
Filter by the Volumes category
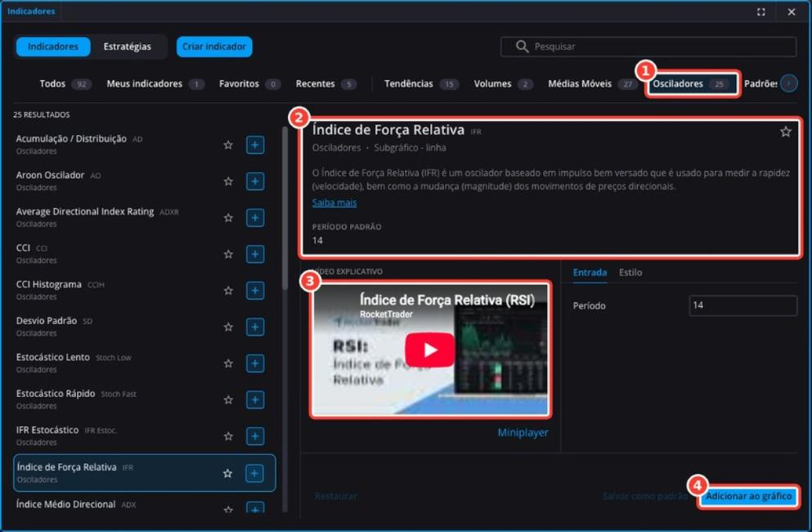point(504,84)
